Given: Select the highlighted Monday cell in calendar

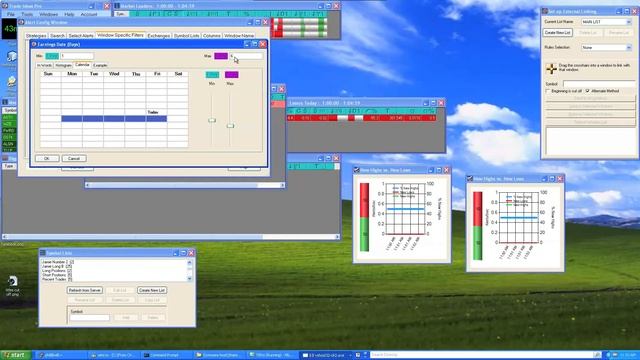Looking at the screenshot, I should point(72,119).
